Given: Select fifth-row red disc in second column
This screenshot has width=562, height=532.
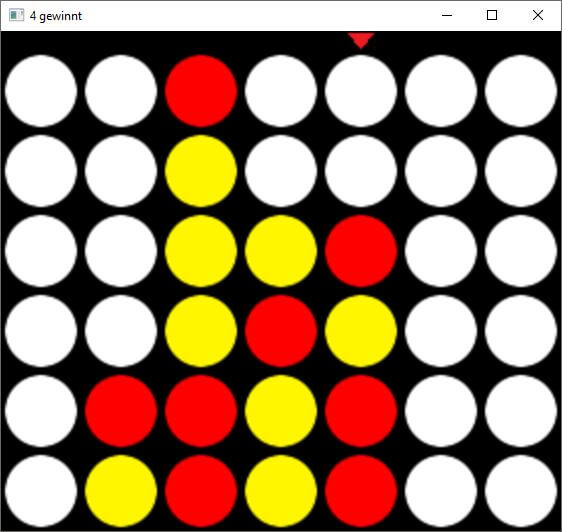Looking at the screenshot, I should tap(121, 410).
